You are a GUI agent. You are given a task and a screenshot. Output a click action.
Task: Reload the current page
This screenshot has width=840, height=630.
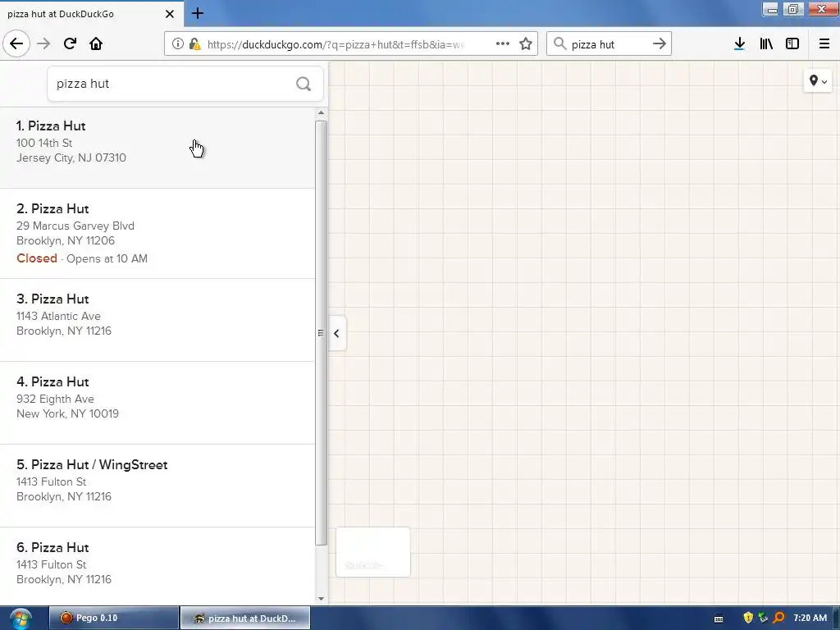[x=70, y=43]
